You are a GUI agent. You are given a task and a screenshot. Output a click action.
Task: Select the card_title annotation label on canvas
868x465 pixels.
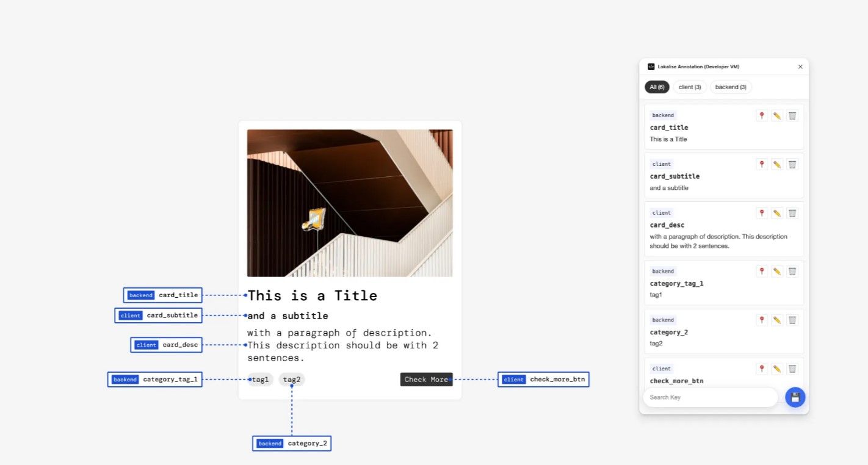tap(163, 295)
